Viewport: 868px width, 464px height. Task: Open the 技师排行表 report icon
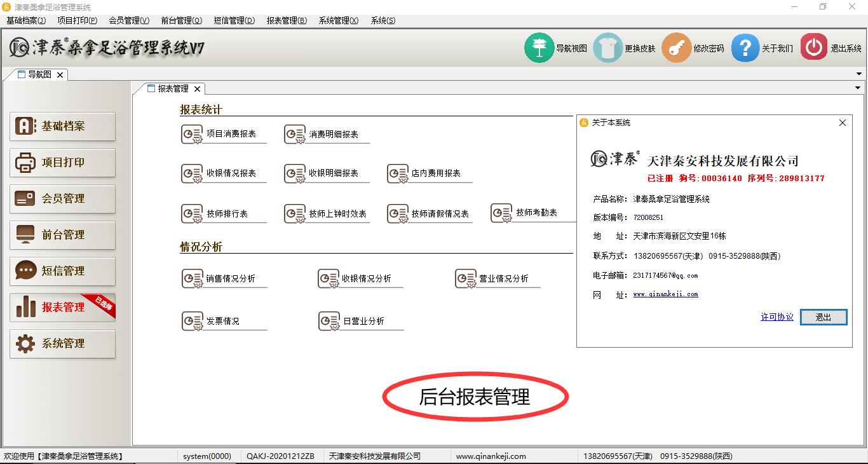pyautogui.click(x=192, y=214)
